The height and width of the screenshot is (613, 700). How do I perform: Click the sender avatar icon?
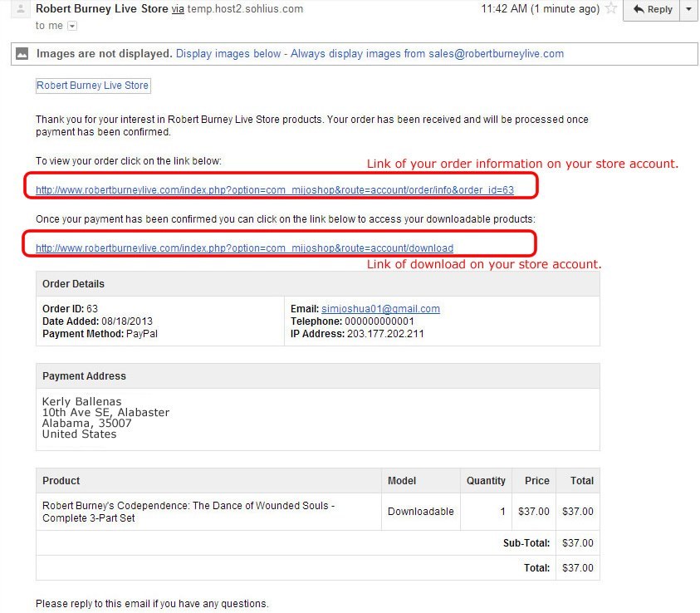click(x=21, y=9)
